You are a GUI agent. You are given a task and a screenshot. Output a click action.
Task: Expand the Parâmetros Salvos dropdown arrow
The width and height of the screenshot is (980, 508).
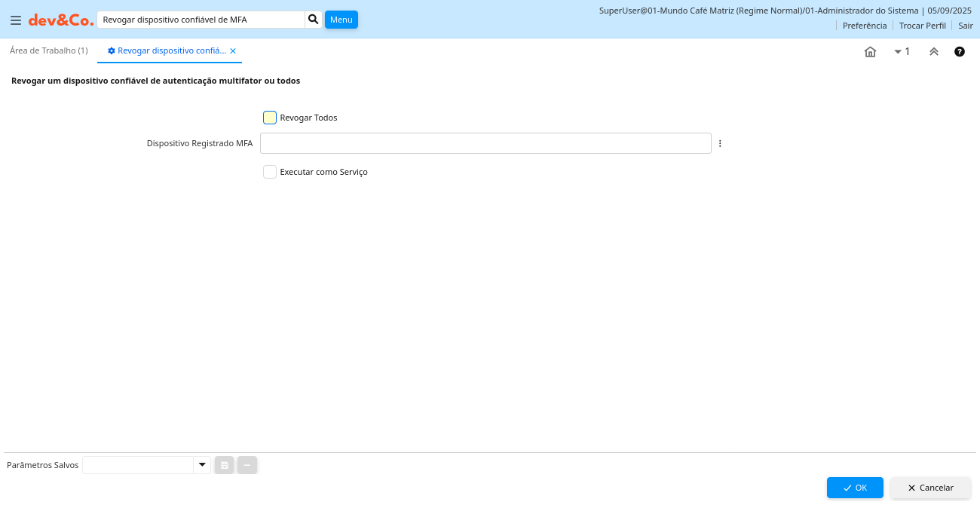coord(202,465)
